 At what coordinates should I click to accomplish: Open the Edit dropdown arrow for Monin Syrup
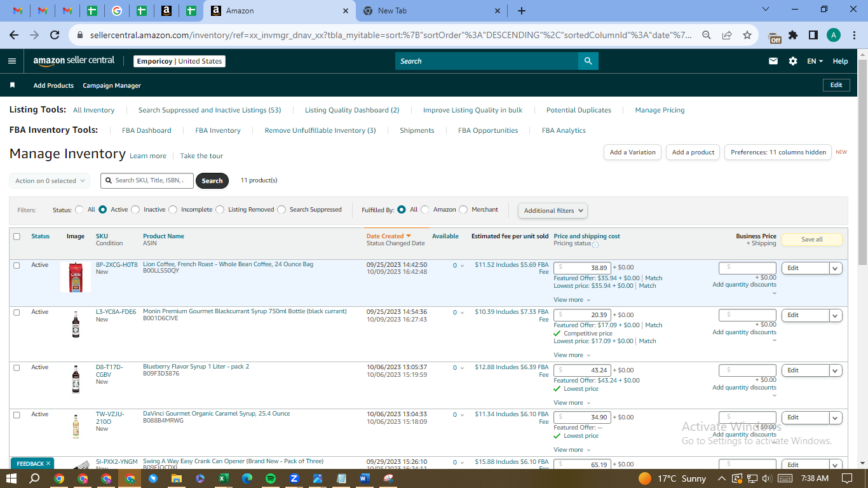pyautogui.click(x=836, y=315)
